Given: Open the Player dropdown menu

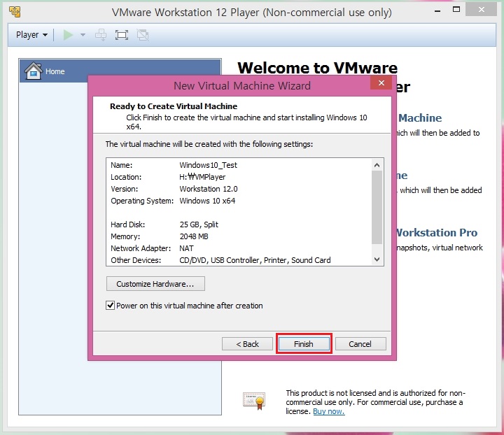Looking at the screenshot, I should 31,35.
